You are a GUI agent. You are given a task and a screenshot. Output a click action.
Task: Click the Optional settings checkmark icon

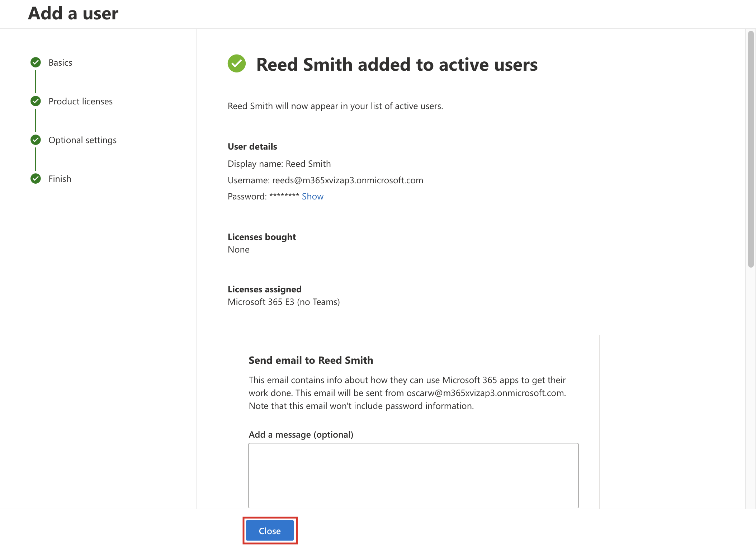(36, 140)
